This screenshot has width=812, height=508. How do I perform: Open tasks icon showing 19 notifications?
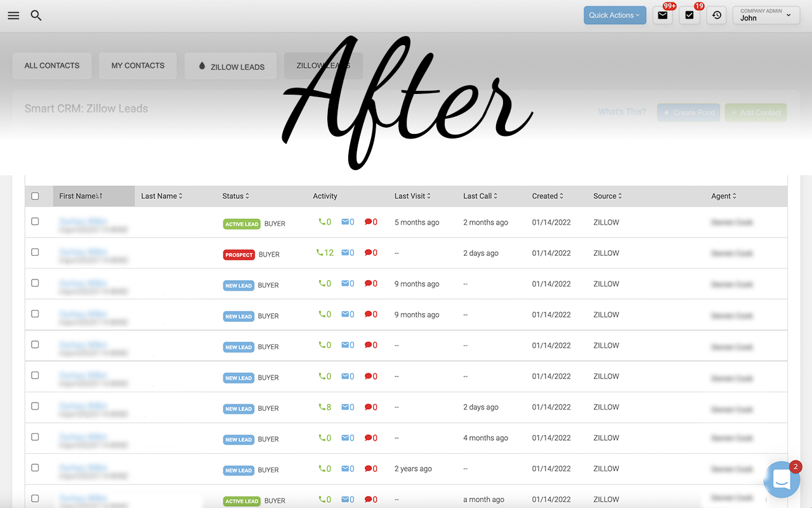tap(690, 15)
